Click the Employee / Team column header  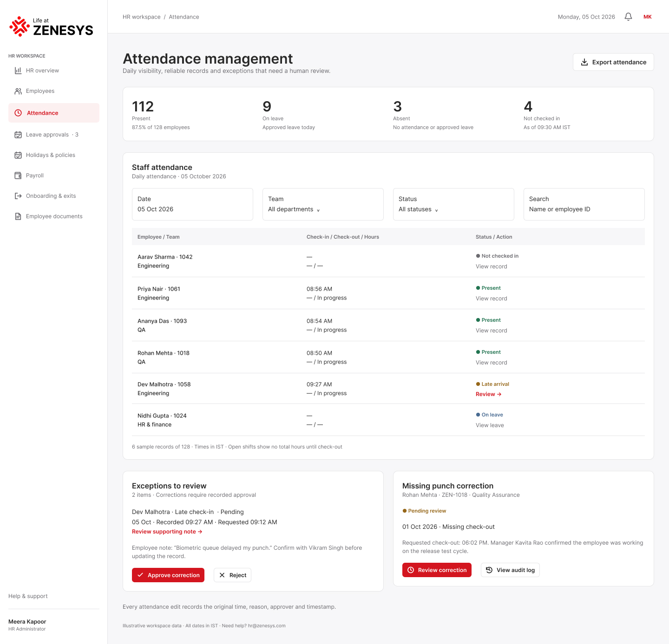pyautogui.click(x=158, y=237)
